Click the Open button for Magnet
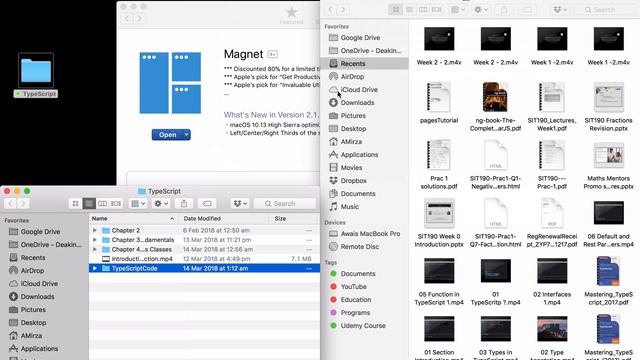This screenshot has width=640, height=360. click(167, 135)
